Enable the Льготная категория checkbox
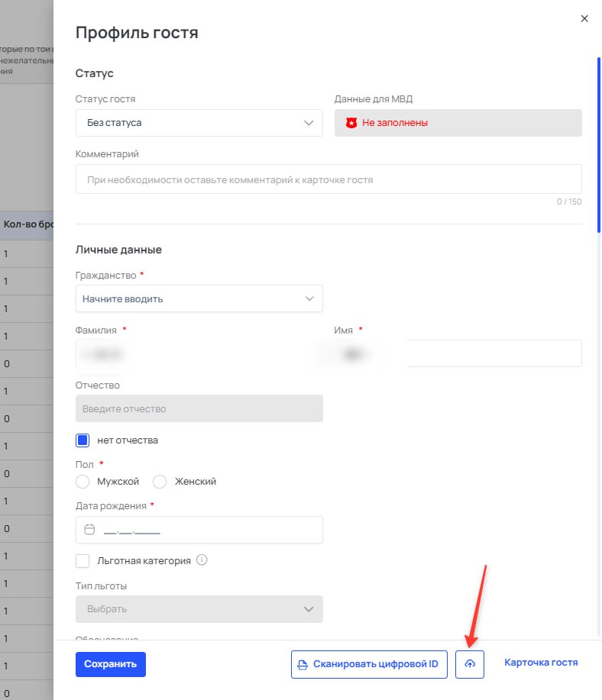The height and width of the screenshot is (700, 602). pyautogui.click(x=83, y=561)
